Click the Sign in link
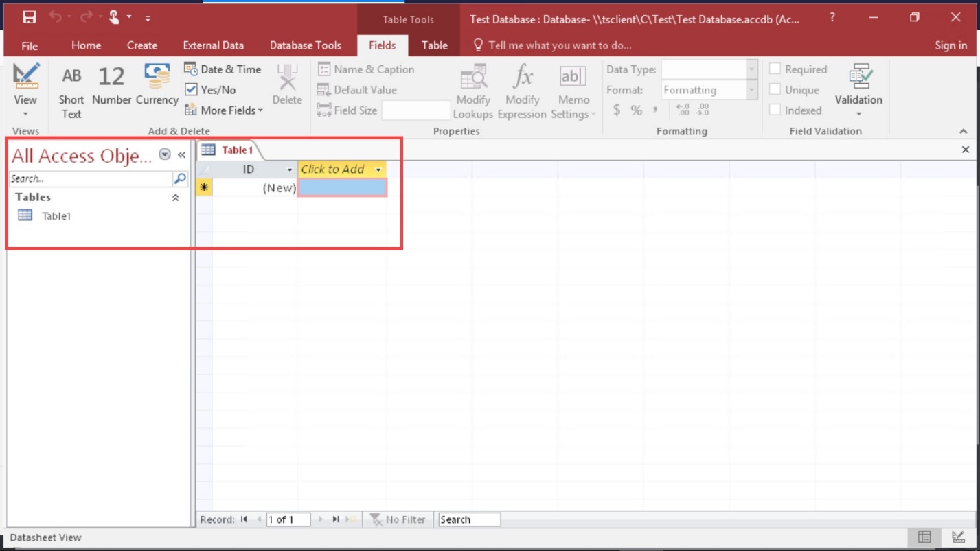The image size is (980, 551). [950, 45]
